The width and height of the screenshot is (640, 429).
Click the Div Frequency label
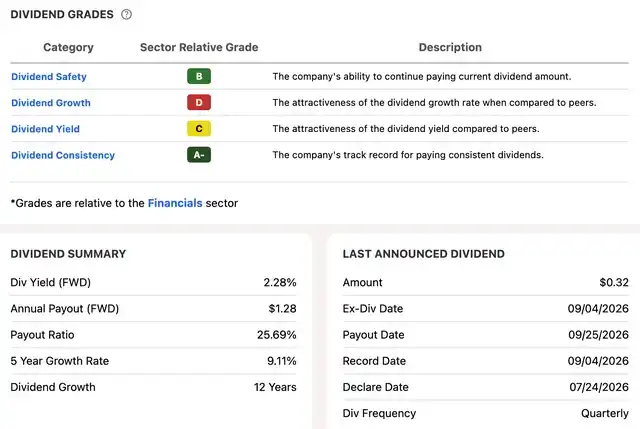380,413
